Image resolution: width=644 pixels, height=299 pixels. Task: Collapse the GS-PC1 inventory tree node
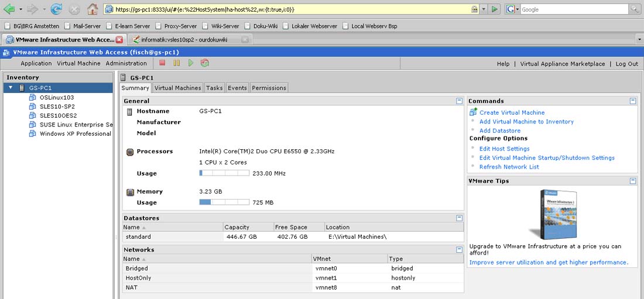pos(11,88)
